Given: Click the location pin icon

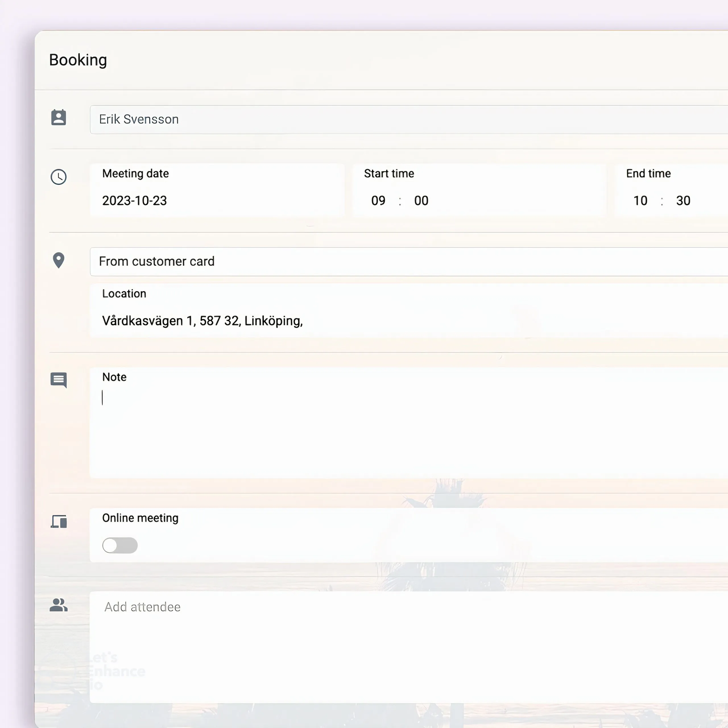Looking at the screenshot, I should point(58,260).
